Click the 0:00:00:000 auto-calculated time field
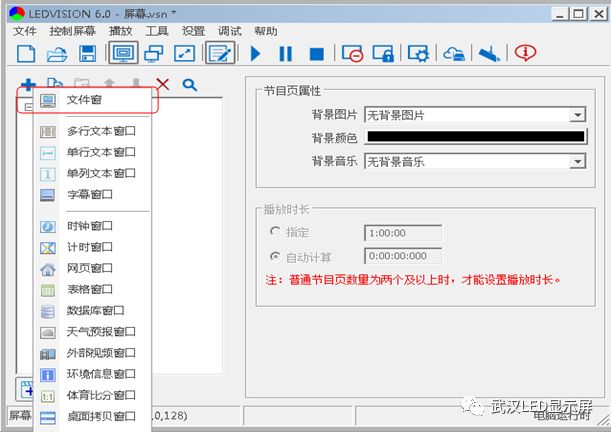612x433 pixels. pyautogui.click(x=403, y=256)
